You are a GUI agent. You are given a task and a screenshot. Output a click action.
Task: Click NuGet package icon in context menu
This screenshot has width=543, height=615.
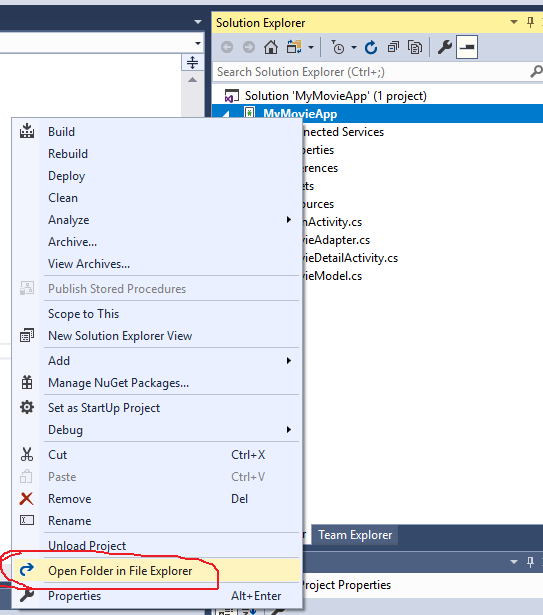27,382
